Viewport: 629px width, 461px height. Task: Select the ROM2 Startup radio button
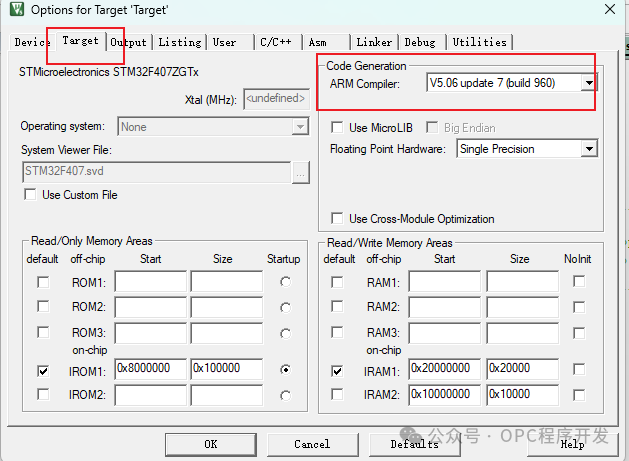pyautogui.click(x=285, y=308)
